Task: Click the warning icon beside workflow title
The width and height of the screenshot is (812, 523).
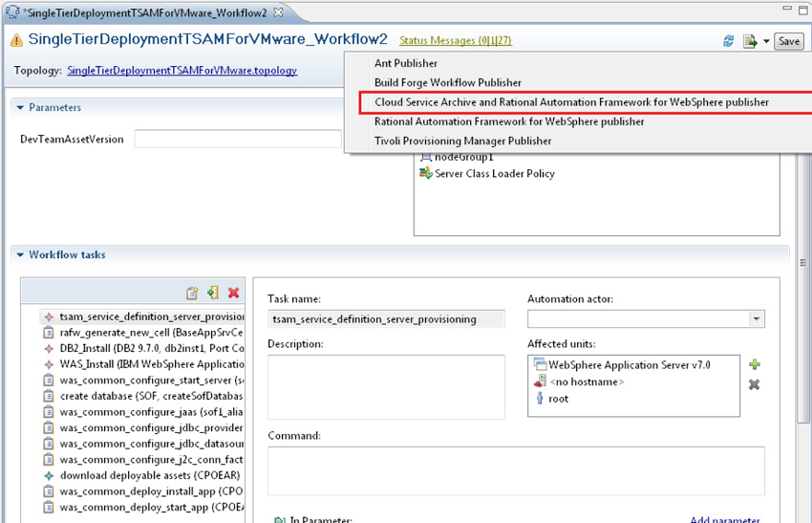Action: click(x=16, y=40)
